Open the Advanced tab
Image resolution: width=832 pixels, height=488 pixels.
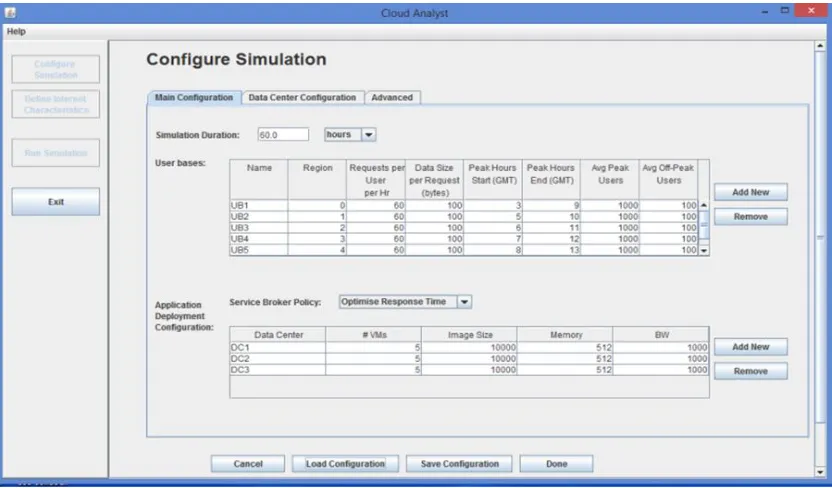tap(392, 98)
